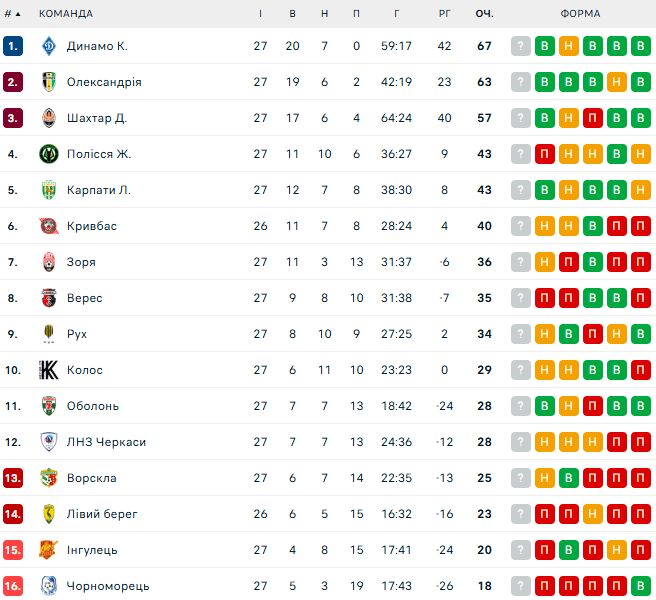
Task: Click the Динамо К. club logo
Action: [x=49, y=46]
